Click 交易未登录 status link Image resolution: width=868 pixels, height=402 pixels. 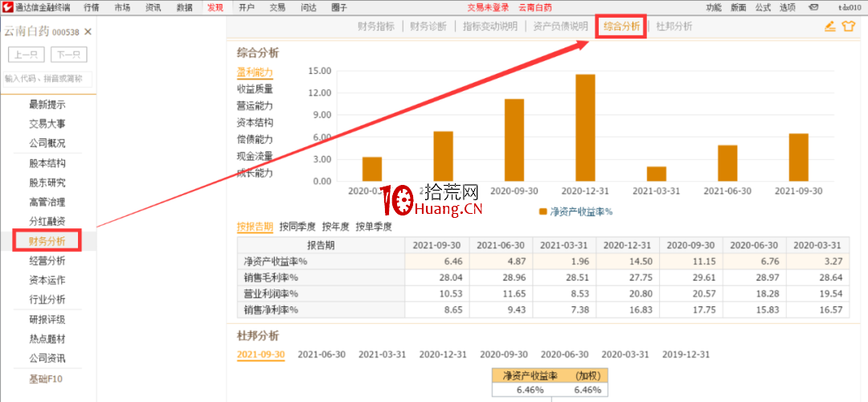coord(489,8)
